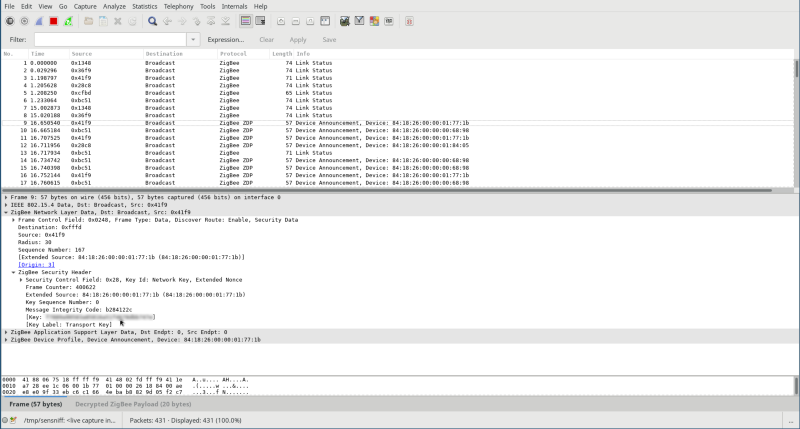
Task: Open the help icon in toolbar
Action: (409, 21)
